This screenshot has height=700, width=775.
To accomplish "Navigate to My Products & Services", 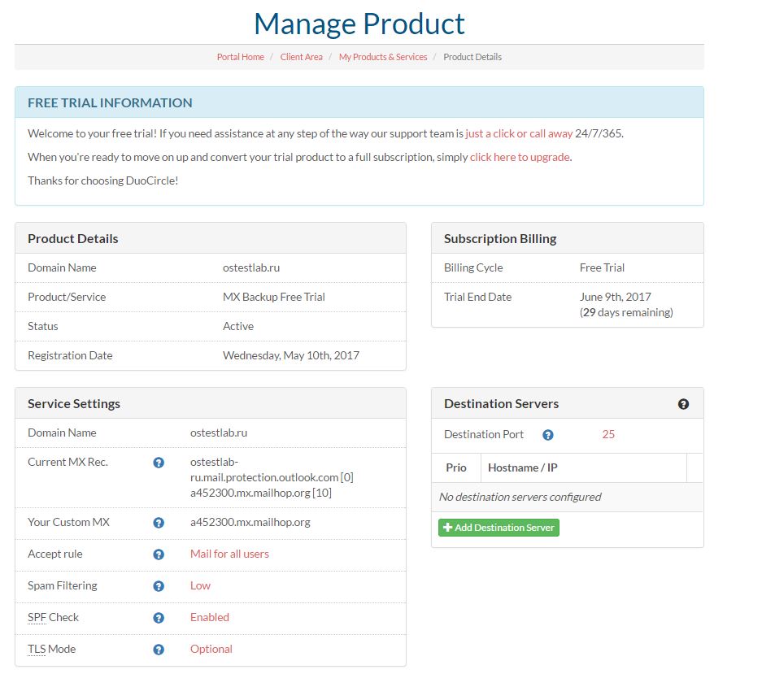I will pos(383,57).
